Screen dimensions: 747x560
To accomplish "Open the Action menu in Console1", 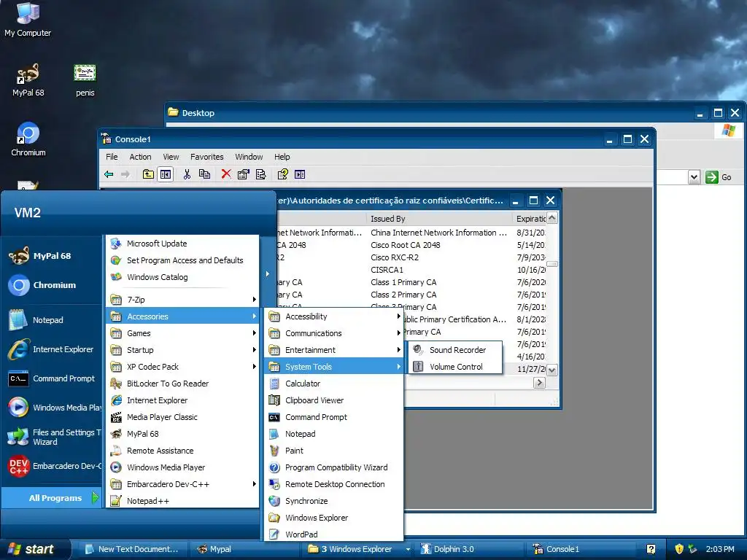I will coord(140,157).
